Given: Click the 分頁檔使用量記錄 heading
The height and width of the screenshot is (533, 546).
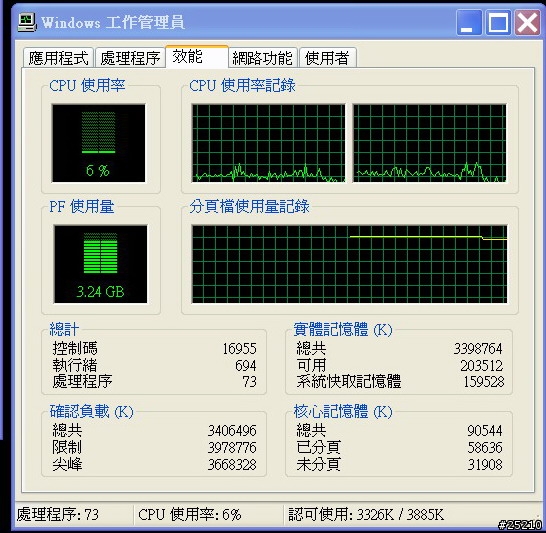Looking at the screenshot, I should click(x=249, y=207).
